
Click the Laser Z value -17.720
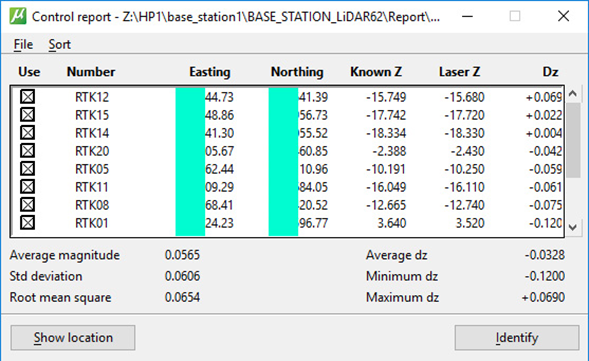[x=464, y=115]
